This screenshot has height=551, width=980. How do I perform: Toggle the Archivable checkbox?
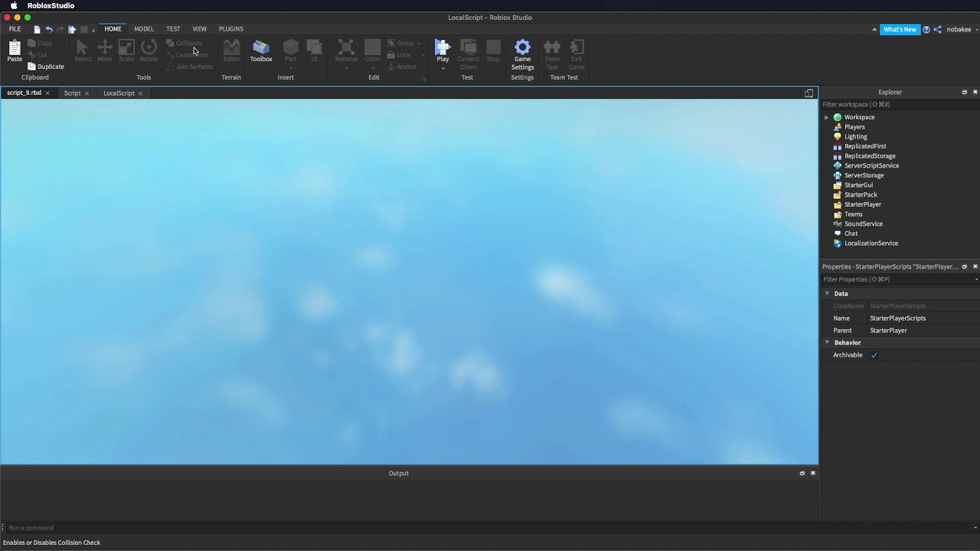[x=874, y=355]
